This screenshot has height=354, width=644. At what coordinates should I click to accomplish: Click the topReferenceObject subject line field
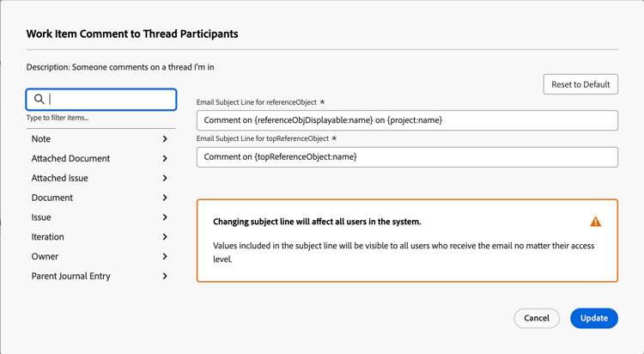407,157
